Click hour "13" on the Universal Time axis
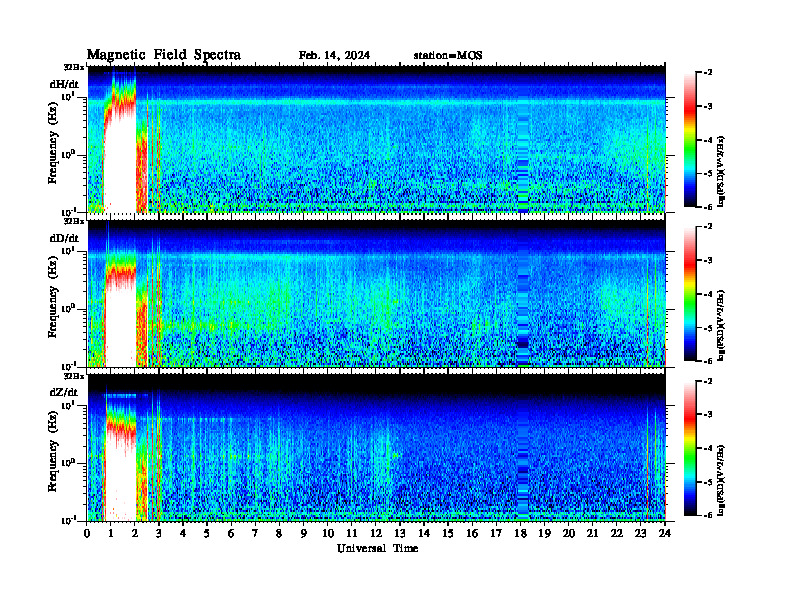Screen dimensions: 792x612 [400, 534]
